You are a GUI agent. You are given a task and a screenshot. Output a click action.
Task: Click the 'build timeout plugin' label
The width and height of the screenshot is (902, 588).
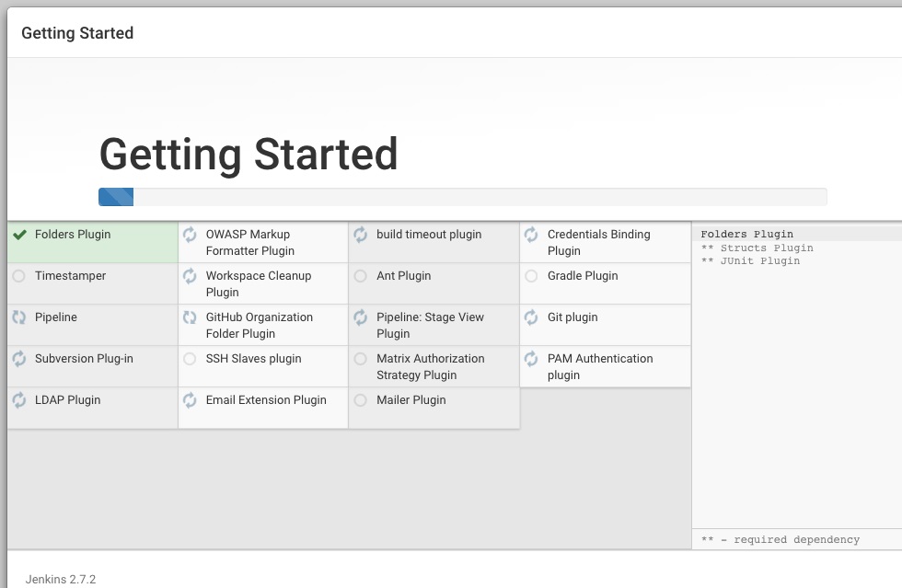[429, 235]
